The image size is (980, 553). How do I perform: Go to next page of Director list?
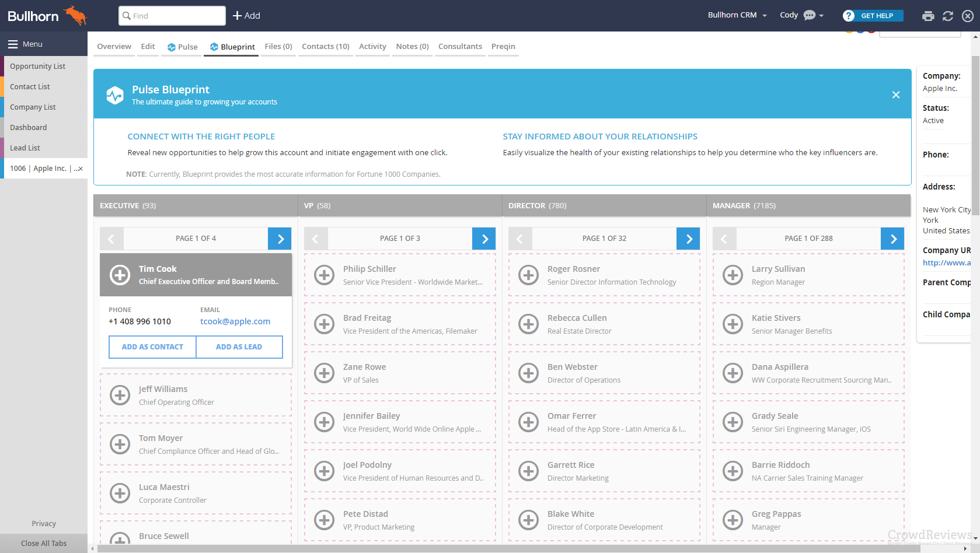(x=689, y=239)
